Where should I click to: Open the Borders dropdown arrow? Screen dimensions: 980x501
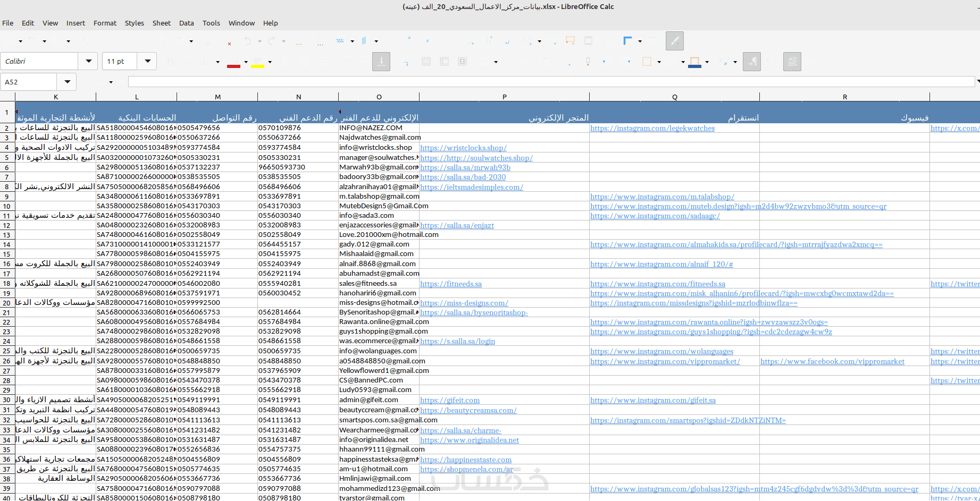659,62
